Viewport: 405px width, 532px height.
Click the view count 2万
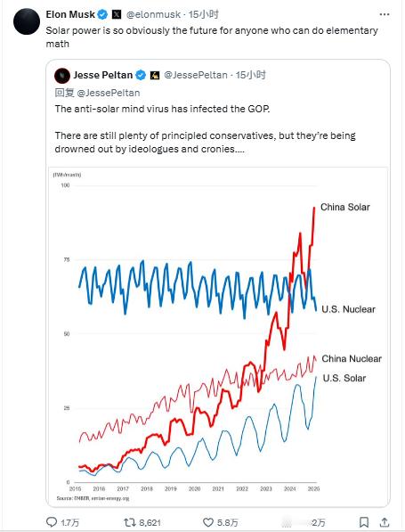point(319,522)
